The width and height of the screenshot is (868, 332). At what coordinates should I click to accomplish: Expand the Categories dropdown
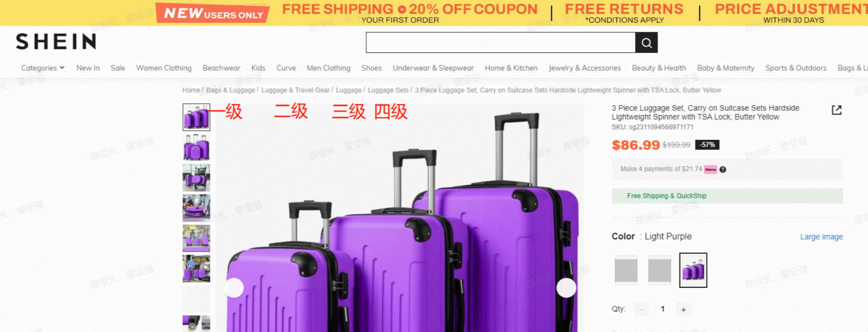(x=43, y=68)
